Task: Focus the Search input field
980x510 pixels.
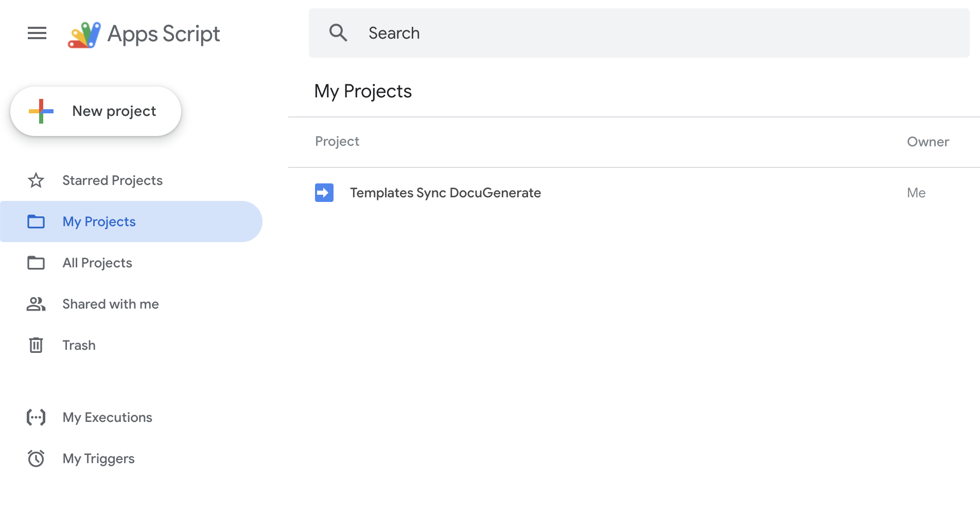Action: pyautogui.click(x=639, y=33)
